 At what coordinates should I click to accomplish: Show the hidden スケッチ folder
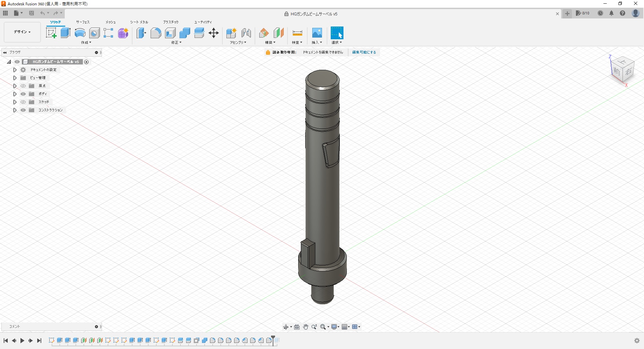tap(23, 102)
